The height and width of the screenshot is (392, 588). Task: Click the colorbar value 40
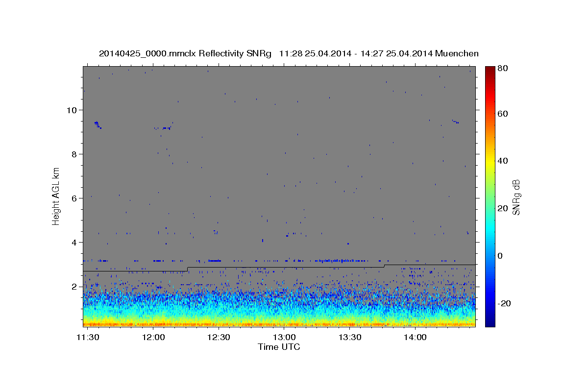(x=503, y=161)
